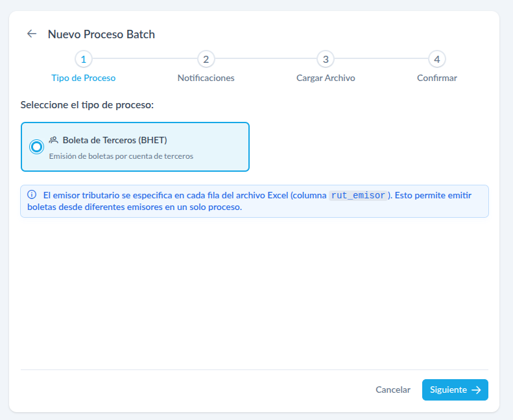Select the Boleta de Terceros radio button
This screenshot has width=513, height=420.
click(x=37, y=147)
